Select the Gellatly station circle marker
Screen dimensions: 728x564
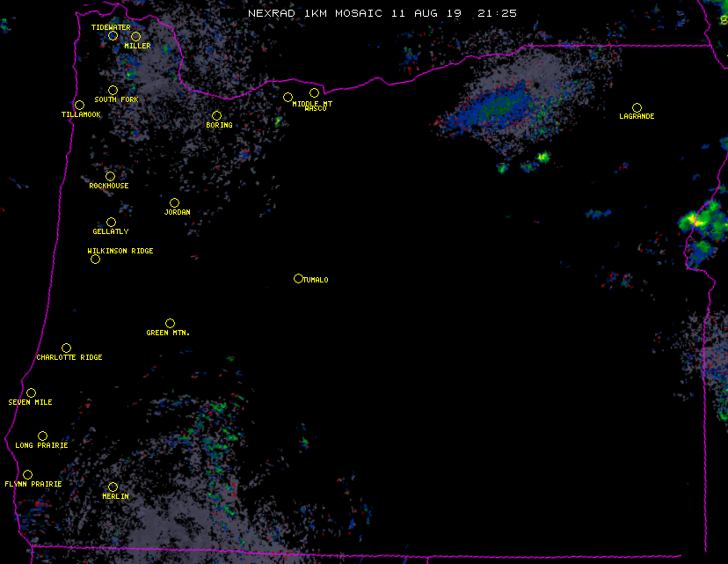point(111,222)
